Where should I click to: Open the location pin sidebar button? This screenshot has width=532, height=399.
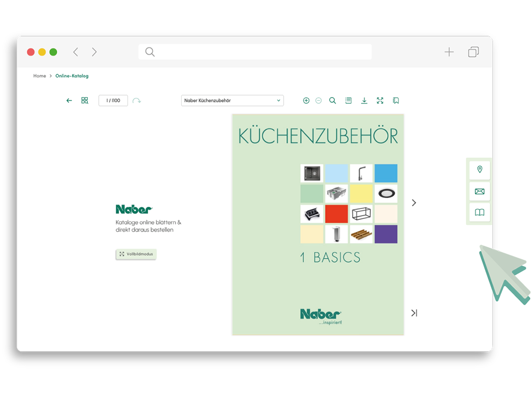click(x=480, y=170)
